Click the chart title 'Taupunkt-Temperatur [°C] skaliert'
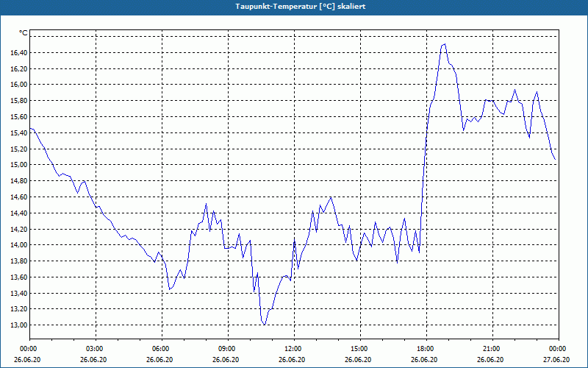 [301, 7]
